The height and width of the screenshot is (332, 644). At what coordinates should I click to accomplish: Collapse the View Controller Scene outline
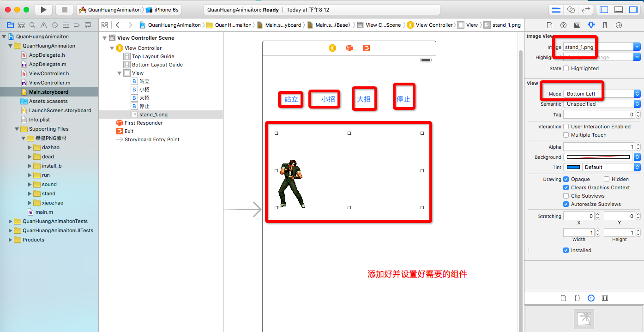(x=105, y=38)
